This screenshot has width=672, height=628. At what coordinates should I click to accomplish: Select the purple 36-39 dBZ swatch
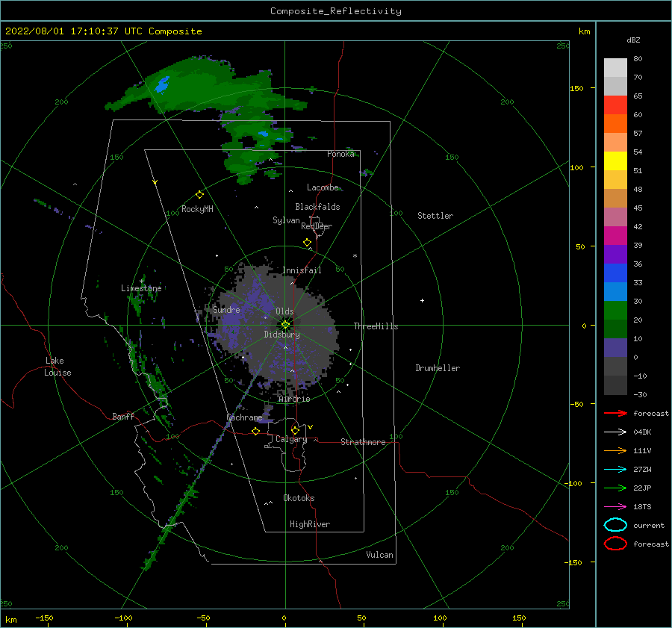click(x=615, y=255)
